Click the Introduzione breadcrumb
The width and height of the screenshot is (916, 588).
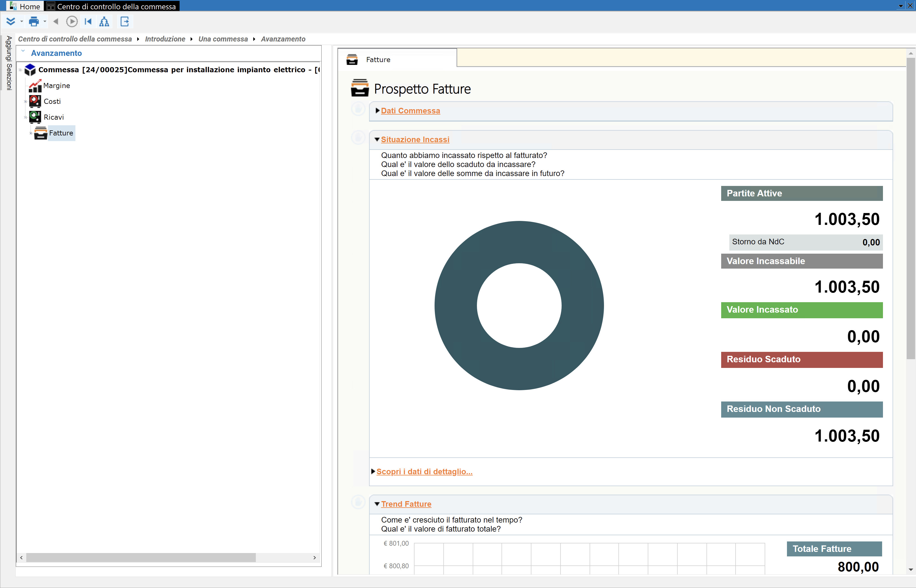165,39
